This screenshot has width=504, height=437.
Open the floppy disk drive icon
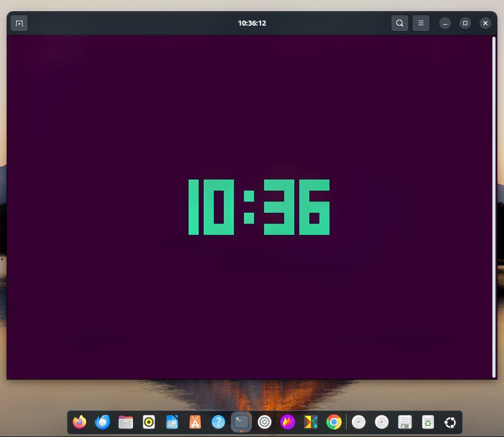[x=405, y=422]
